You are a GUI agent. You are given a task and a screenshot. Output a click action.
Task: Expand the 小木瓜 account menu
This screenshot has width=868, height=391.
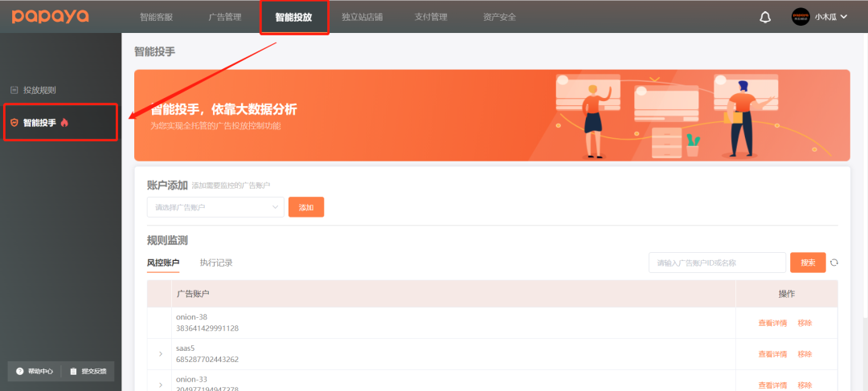830,17
